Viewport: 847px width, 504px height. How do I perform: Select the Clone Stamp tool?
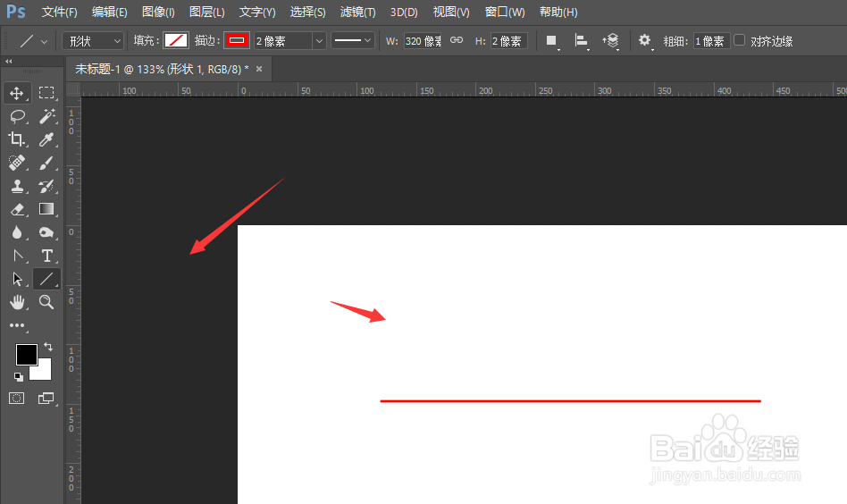point(17,186)
